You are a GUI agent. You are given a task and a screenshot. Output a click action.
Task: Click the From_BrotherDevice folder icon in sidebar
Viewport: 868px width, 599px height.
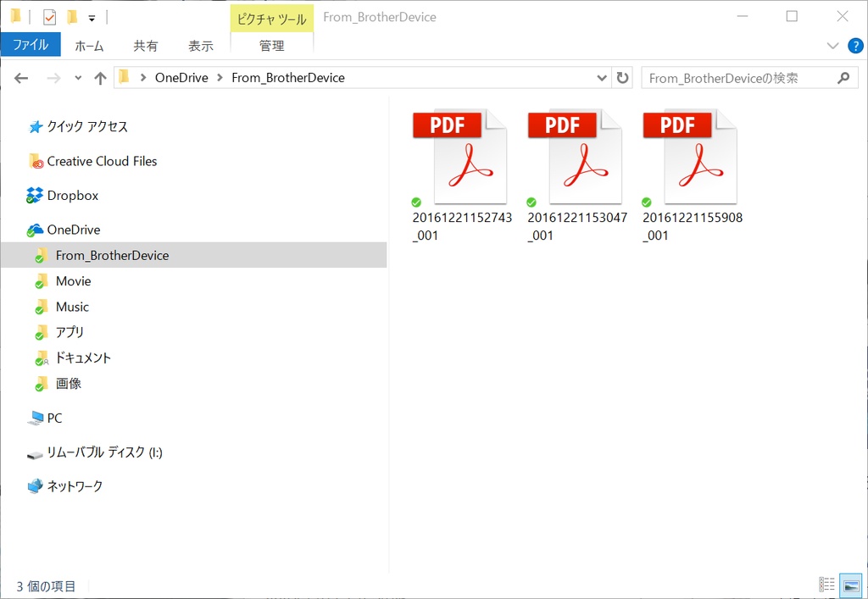[x=41, y=255]
